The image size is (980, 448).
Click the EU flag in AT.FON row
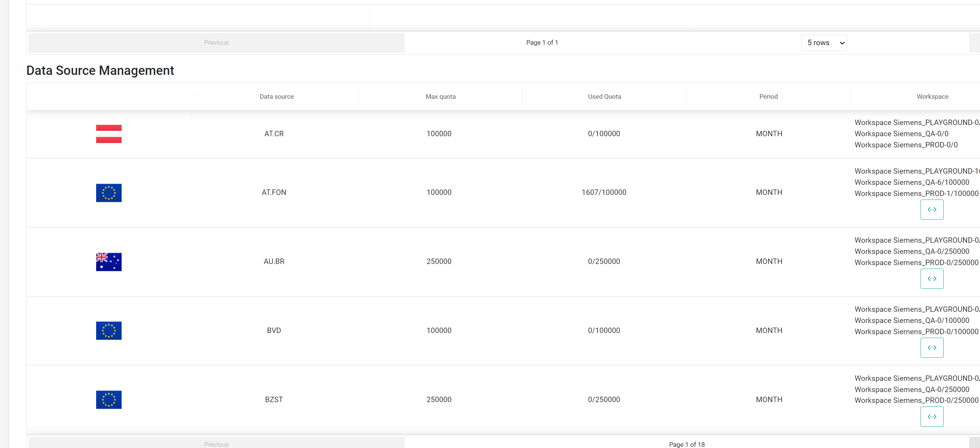tap(109, 193)
